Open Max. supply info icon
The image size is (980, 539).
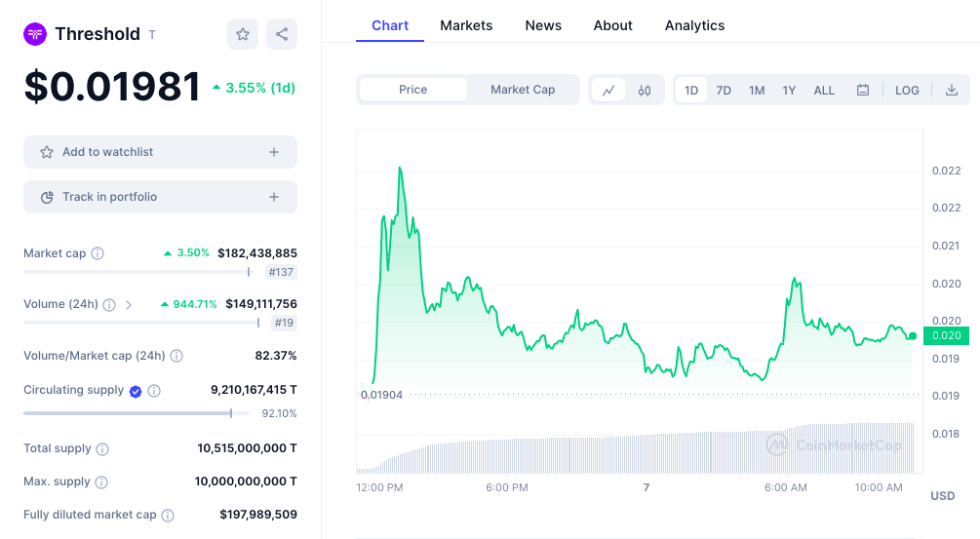101,482
